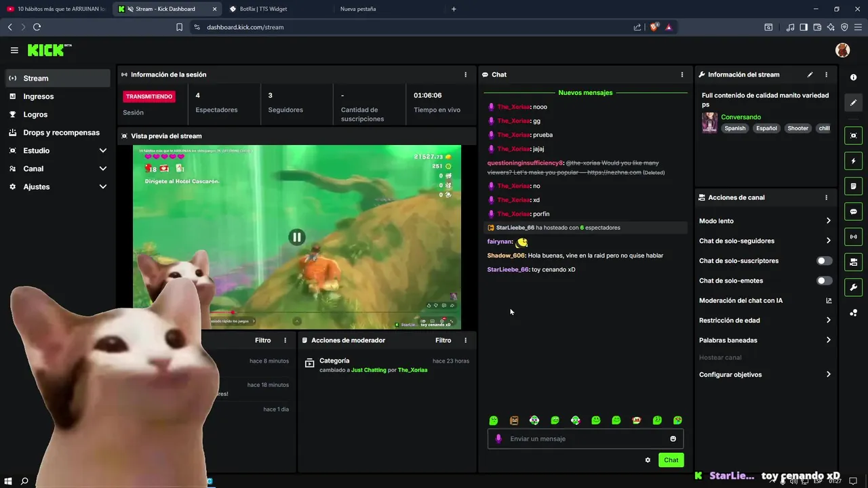Open emoji picker in message box
868x488 pixels.
(673, 439)
